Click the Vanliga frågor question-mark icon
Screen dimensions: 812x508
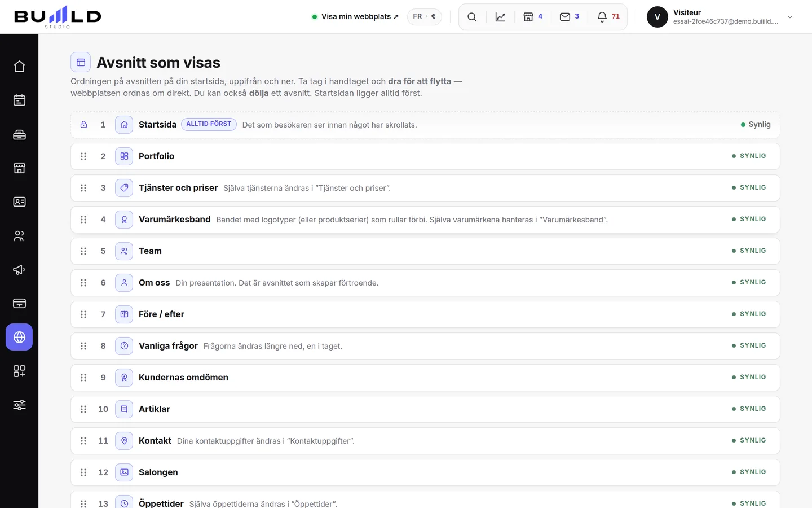click(x=124, y=346)
